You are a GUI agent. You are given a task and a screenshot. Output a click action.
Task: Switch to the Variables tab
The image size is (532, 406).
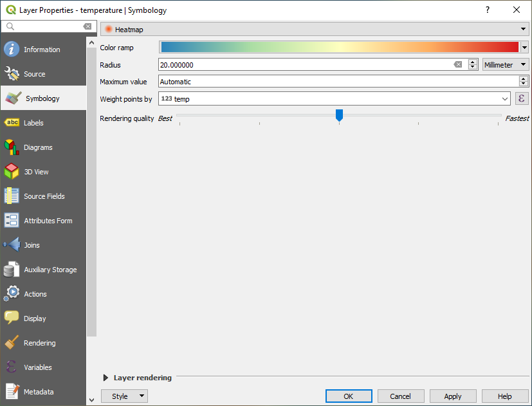pos(44,367)
